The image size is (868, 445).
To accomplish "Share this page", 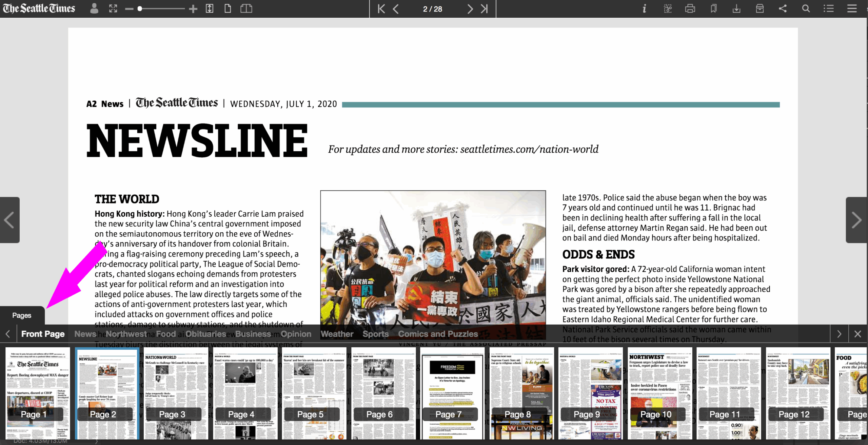I will tap(783, 9).
